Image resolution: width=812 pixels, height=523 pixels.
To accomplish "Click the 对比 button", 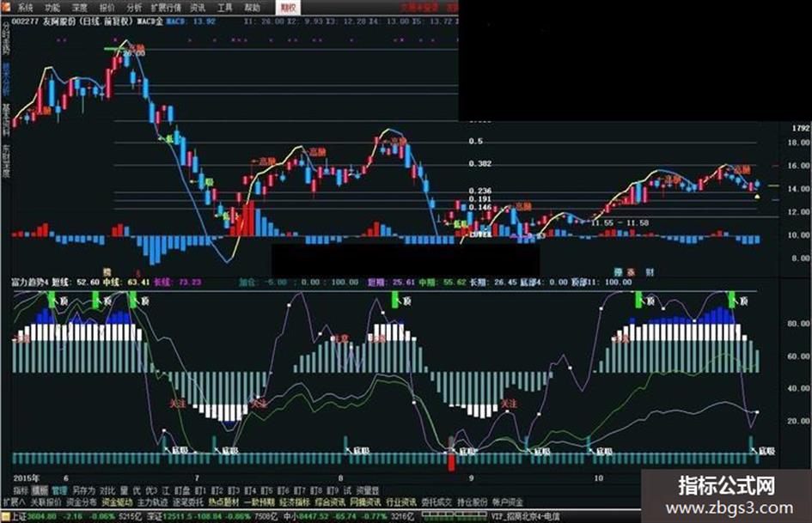I will (107, 490).
